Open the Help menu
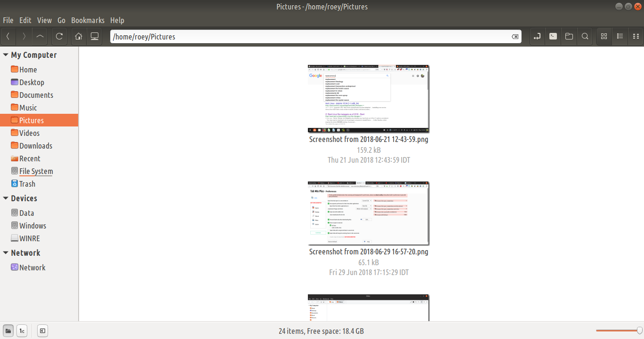The image size is (644, 339). (117, 20)
